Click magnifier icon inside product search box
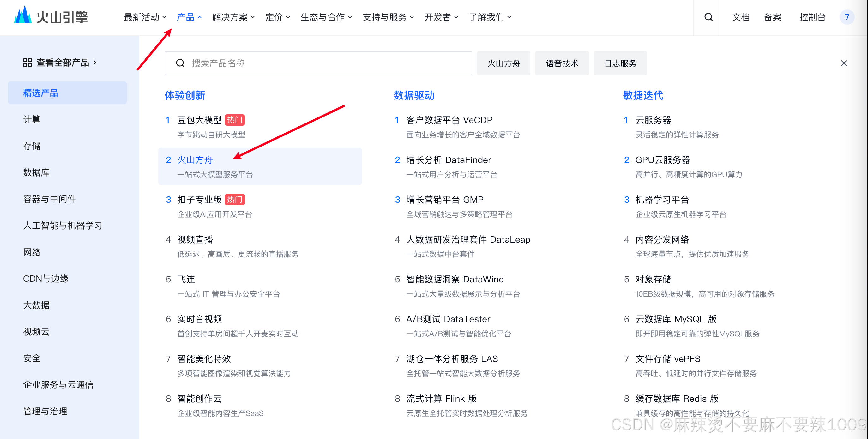868x439 pixels. click(x=180, y=63)
